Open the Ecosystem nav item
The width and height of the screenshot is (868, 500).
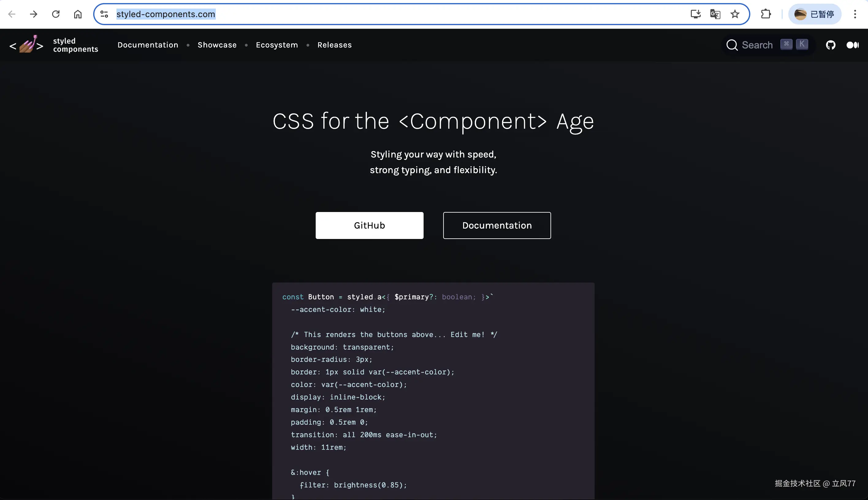pyautogui.click(x=277, y=45)
